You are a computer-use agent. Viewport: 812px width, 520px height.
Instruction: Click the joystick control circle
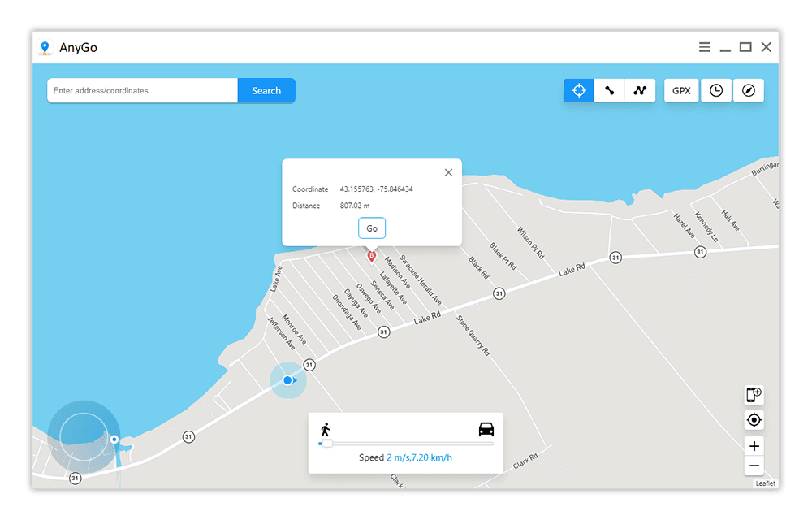[84, 436]
